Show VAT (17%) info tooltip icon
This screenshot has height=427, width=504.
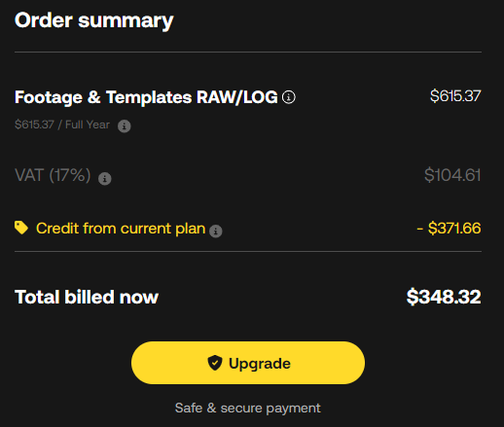pyautogui.click(x=105, y=178)
